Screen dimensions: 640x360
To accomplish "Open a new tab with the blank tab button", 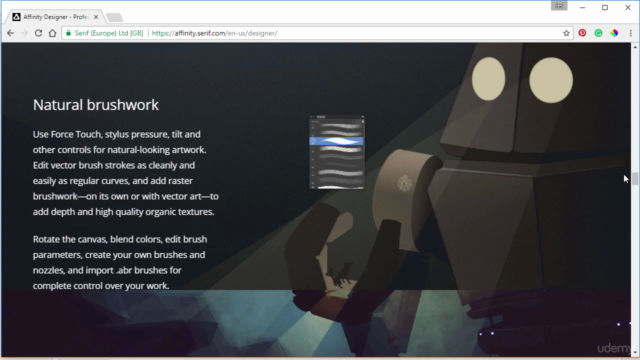I will [114, 17].
